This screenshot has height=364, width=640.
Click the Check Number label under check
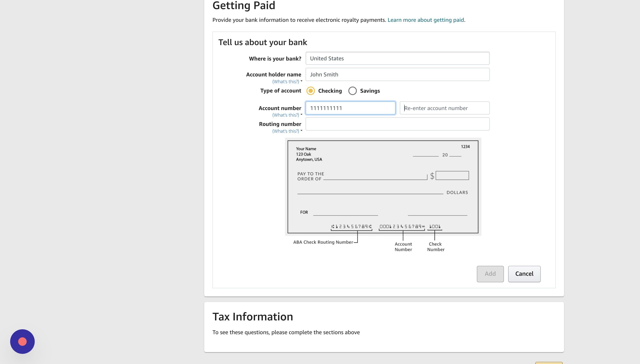pos(436,247)
